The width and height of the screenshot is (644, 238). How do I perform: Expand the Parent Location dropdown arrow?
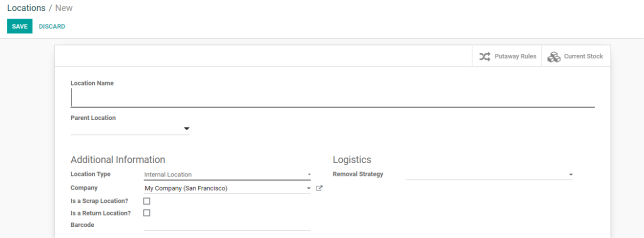(186, 129)
